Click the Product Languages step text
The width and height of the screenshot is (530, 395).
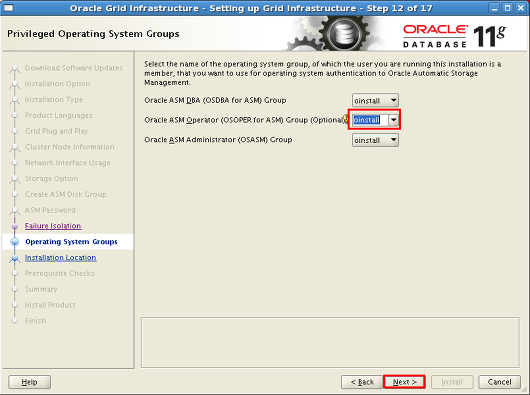tap(58, 115)
